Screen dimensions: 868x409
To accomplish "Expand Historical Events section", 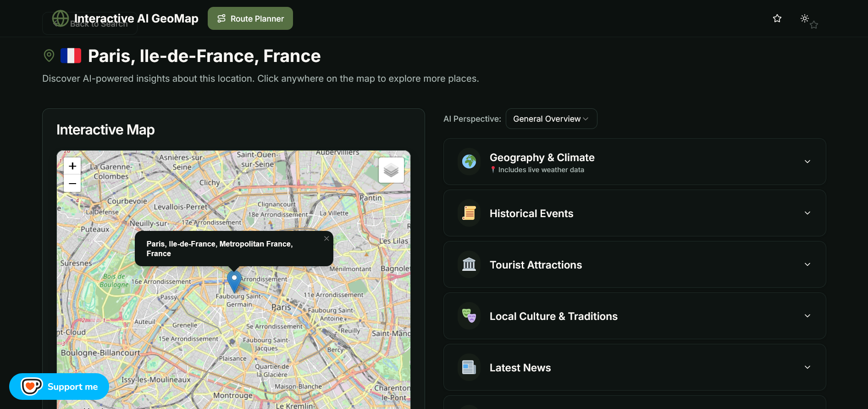I will click(x=635, y=213).
